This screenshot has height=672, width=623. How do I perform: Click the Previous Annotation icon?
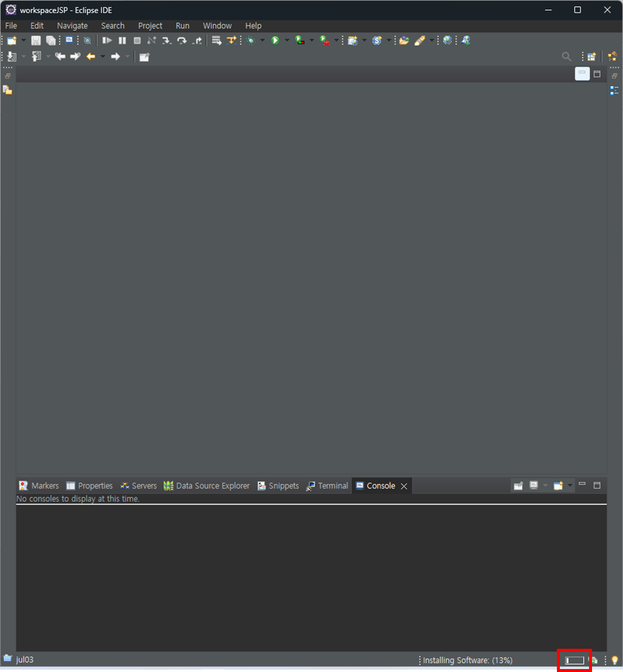coord(36,57)
